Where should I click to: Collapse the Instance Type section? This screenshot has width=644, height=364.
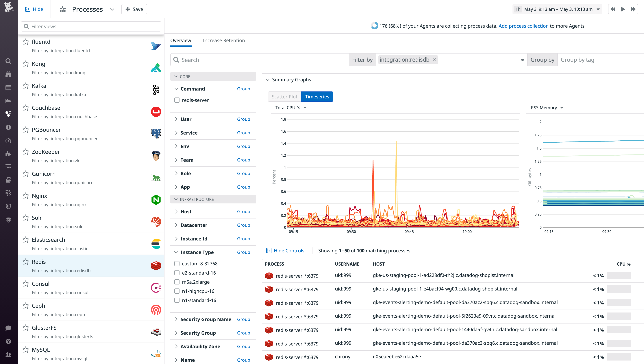176,252
